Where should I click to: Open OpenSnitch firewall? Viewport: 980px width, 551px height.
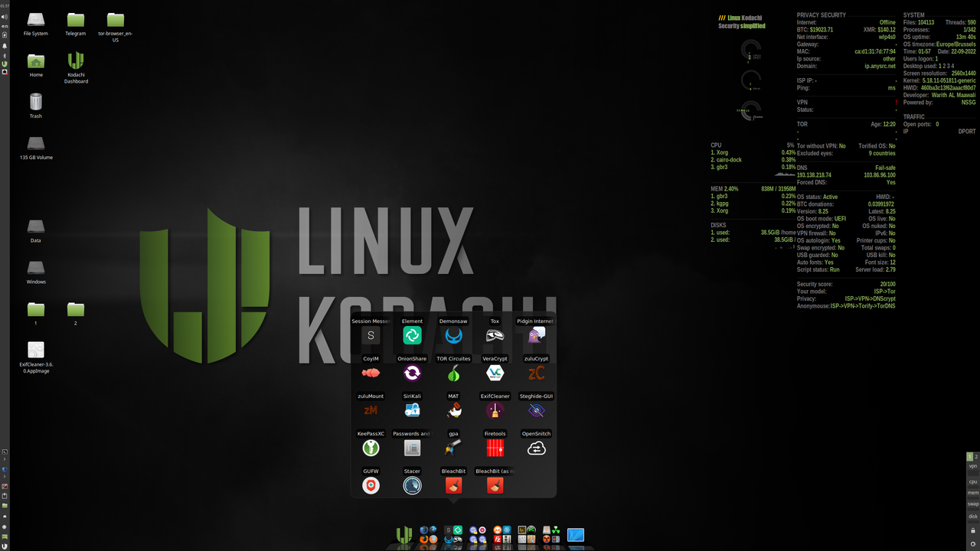click(536, 448)
